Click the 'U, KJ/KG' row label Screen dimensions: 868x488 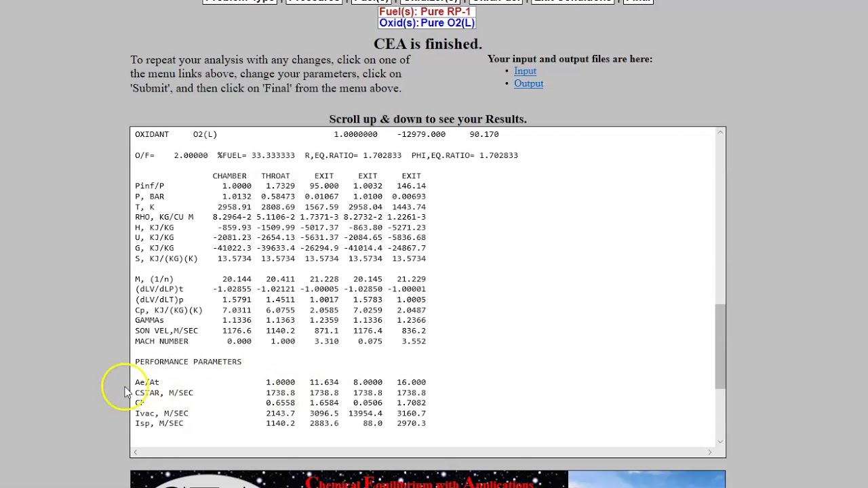(x=154, y=238)
